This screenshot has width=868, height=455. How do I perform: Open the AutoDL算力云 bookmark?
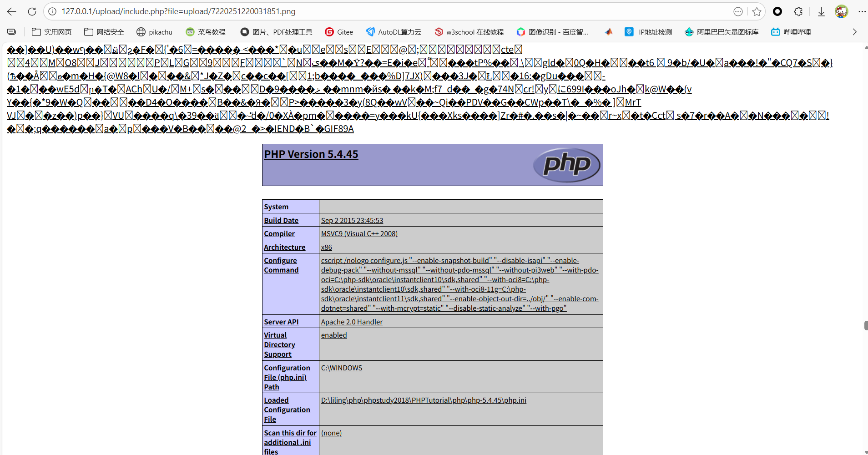click(x=394, y=32)
